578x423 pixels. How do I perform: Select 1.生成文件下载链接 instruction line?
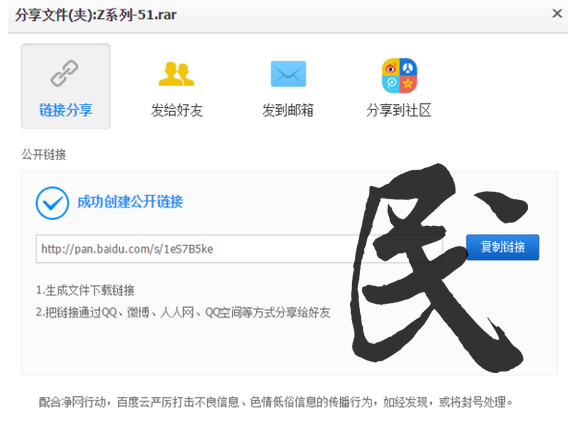pos(85,290)
